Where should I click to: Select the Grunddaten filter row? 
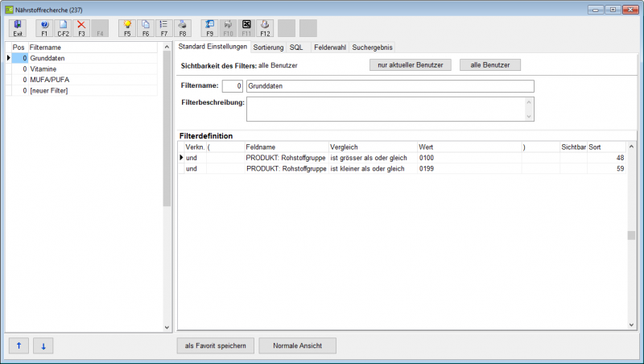[85, 58]
